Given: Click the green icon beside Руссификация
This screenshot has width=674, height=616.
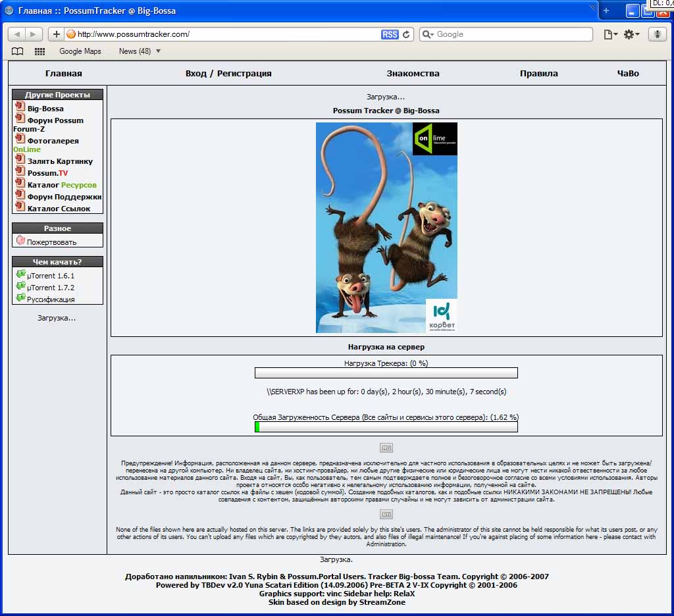Looking at the screenshot, I should click(20, 297).
